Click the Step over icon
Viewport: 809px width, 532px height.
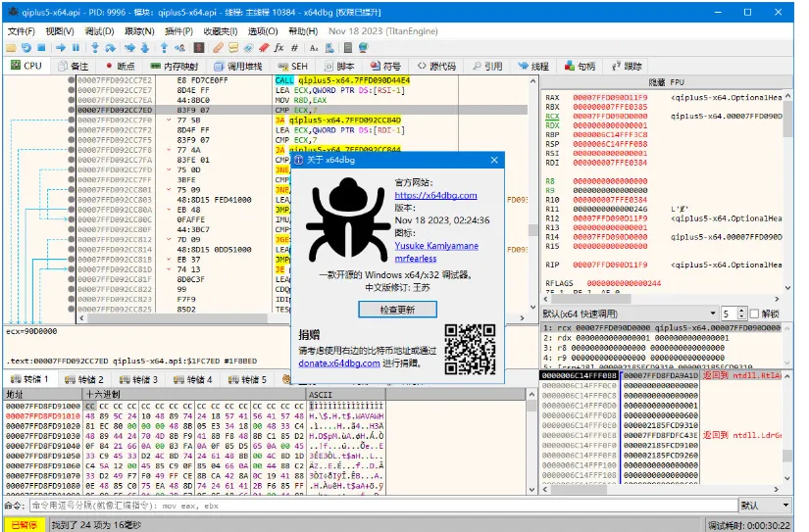[111, 48]
